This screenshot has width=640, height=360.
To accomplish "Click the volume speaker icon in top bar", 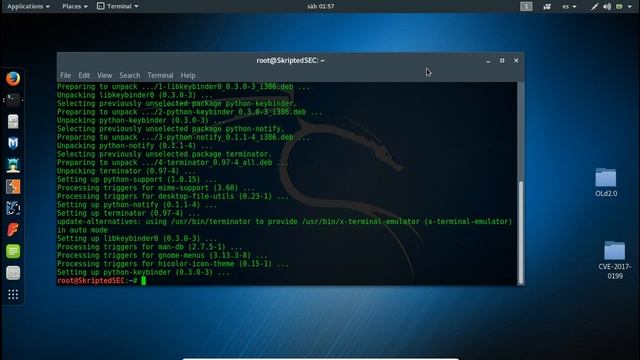I will click(607, 6).
